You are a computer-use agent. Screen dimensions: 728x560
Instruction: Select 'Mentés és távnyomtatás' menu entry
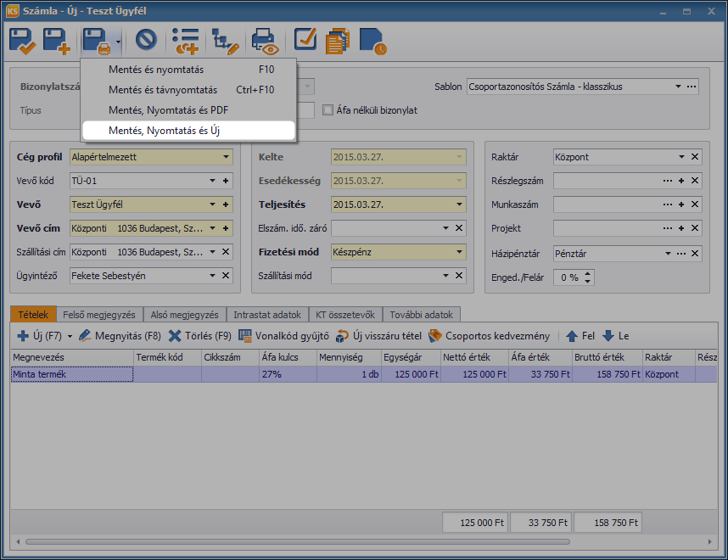[188, 90]
